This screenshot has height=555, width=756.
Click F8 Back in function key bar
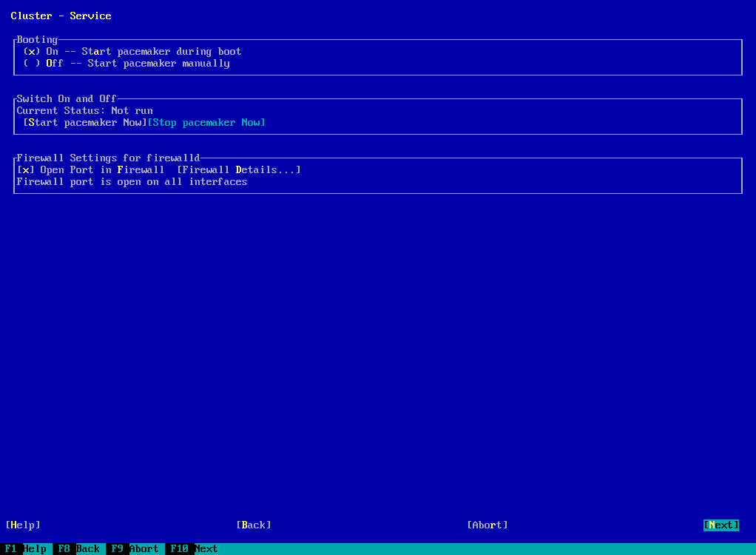tap(79, 549)
